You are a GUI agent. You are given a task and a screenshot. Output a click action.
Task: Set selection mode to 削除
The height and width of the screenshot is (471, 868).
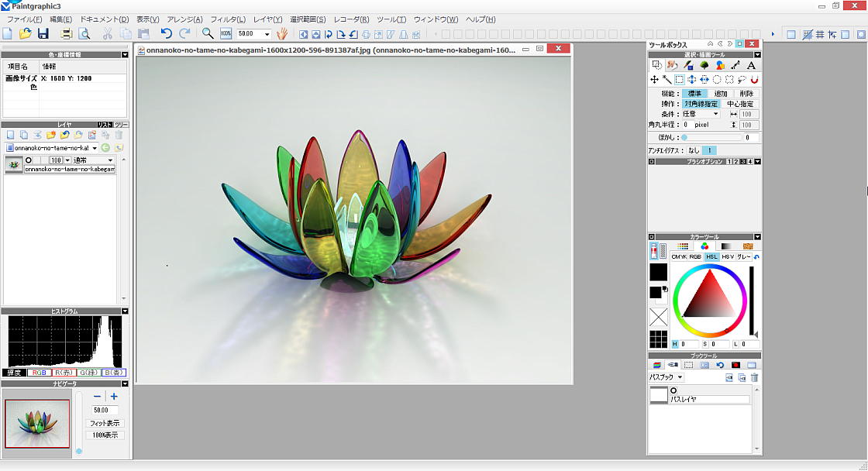pos(746,94)
